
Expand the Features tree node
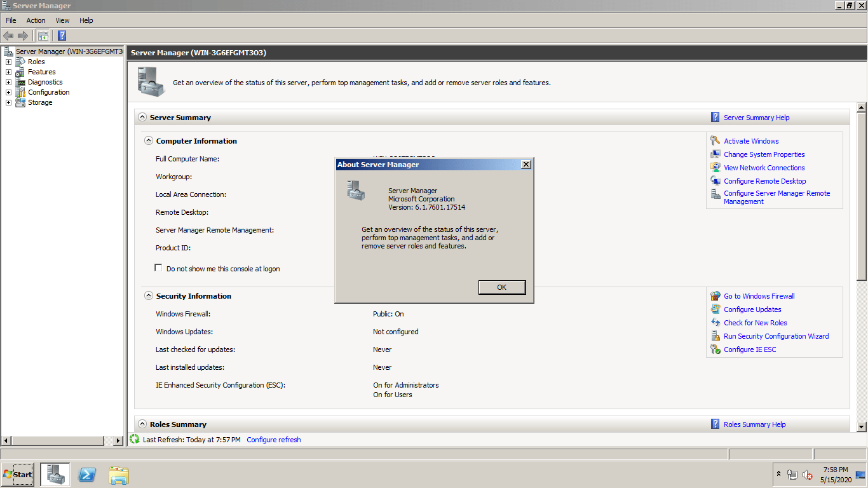click(8, 72)
